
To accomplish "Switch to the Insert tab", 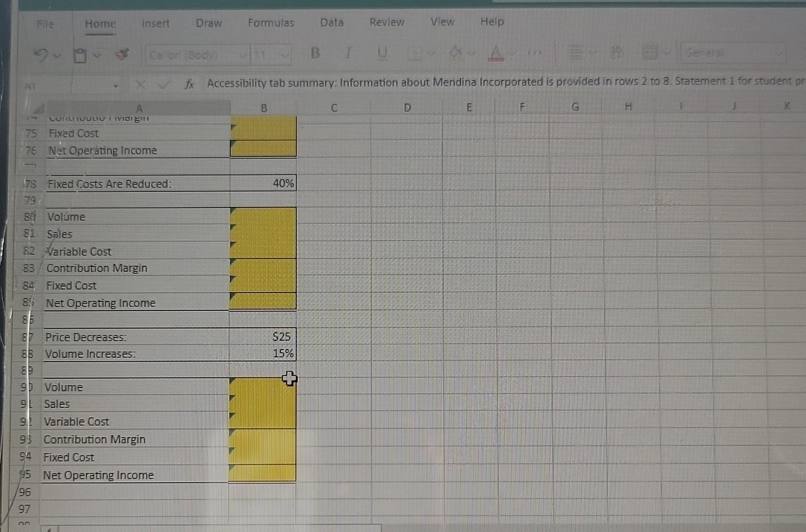I will pyautogui.click(x=156, y=23).
